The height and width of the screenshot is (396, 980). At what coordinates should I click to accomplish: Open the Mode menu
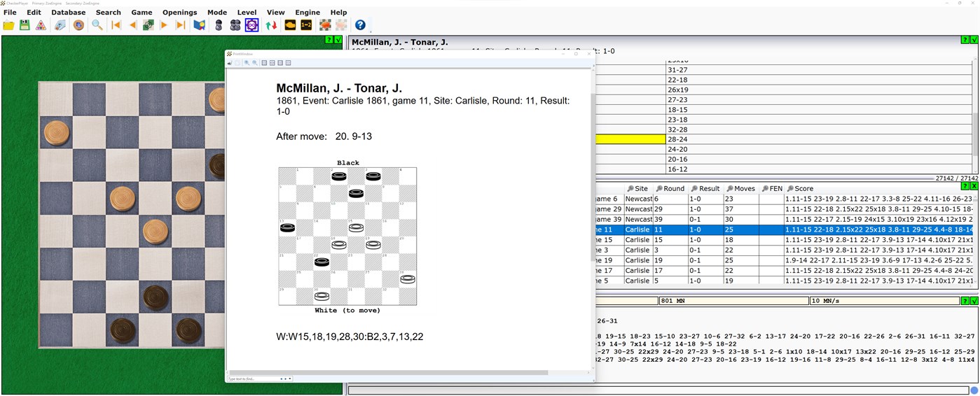click(217, 13)
